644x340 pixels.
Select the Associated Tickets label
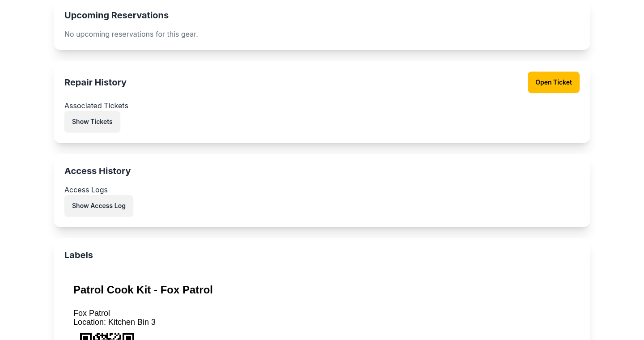(x=96, y=106)
